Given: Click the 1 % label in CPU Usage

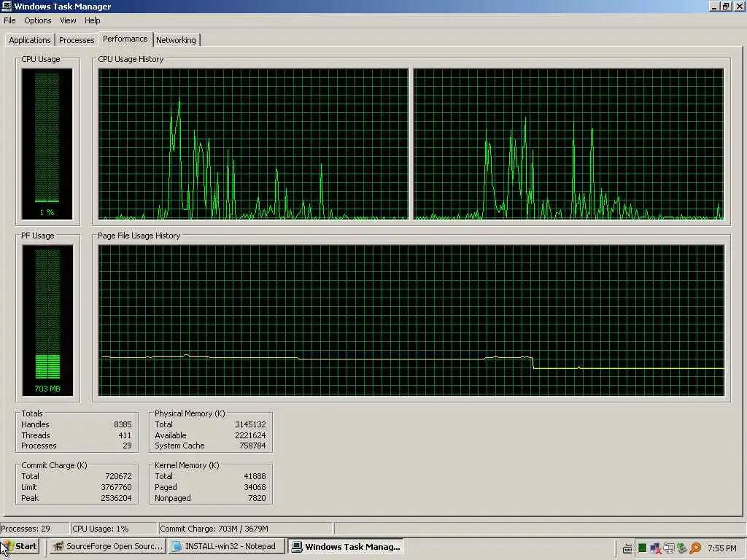Looking at the screenshot, I should [47, 212].
